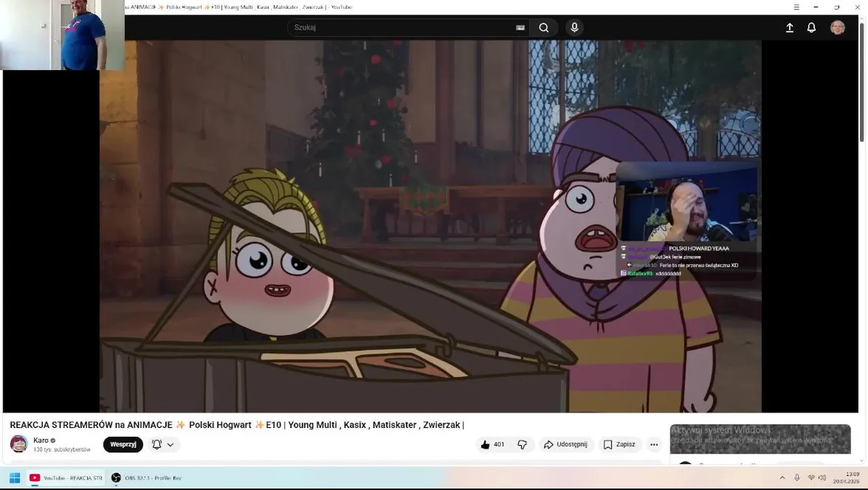
Task: Activate voice search microphone icon
Action: (x=575, y=28)
